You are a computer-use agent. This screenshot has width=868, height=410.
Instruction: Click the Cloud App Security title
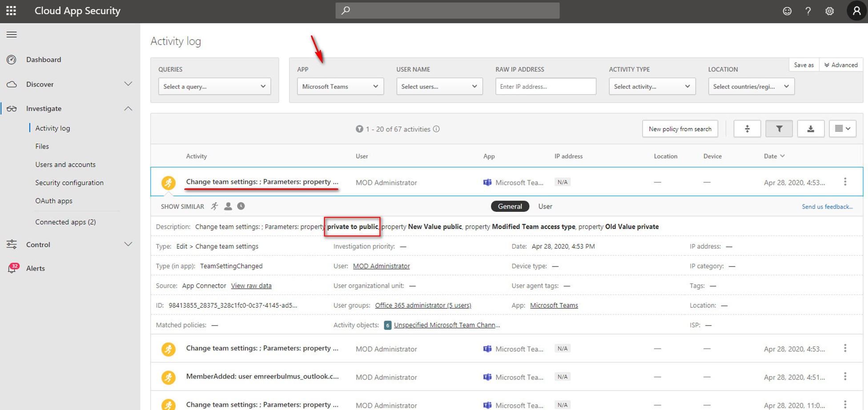[77, 11]
